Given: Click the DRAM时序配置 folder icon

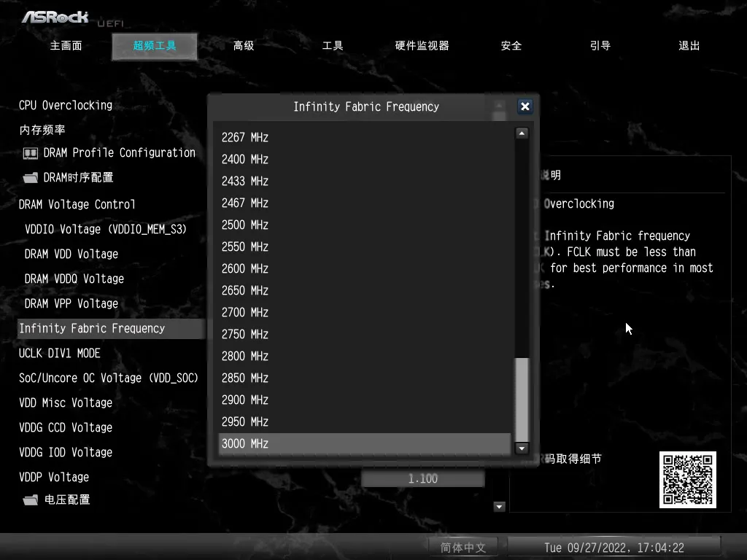Looking at the screenshot, I should 31,178.
